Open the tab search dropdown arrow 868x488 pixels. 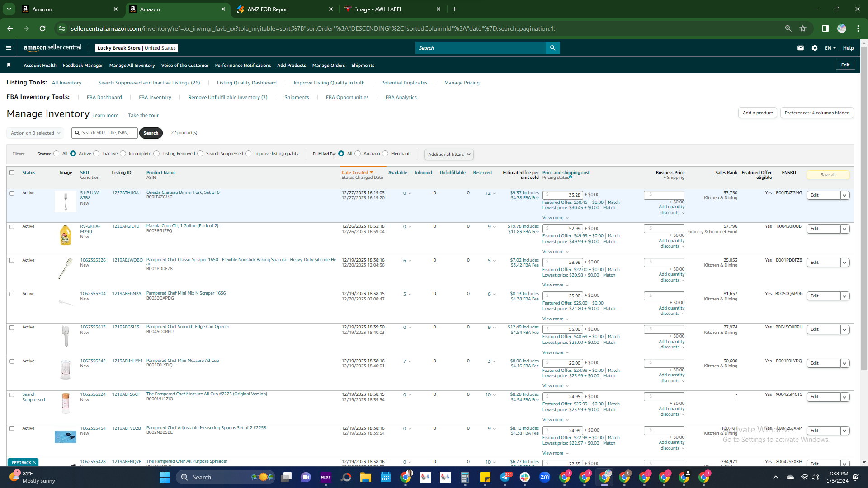click(x=9, y=9)
